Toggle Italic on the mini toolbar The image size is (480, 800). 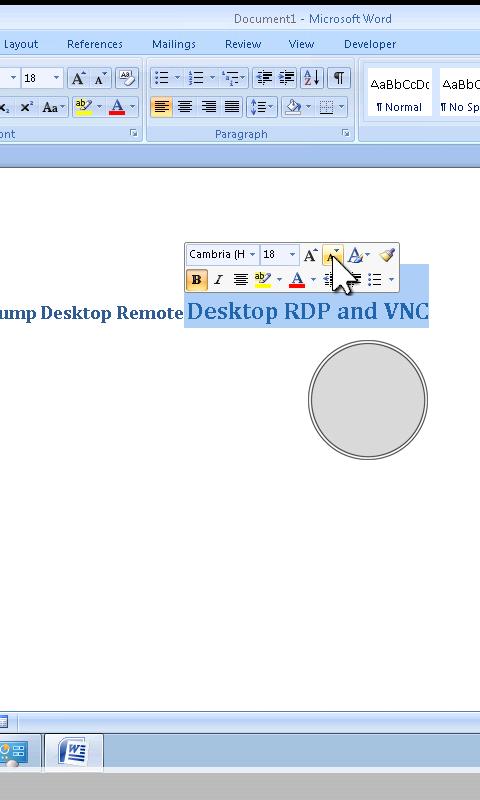[218, 280]
